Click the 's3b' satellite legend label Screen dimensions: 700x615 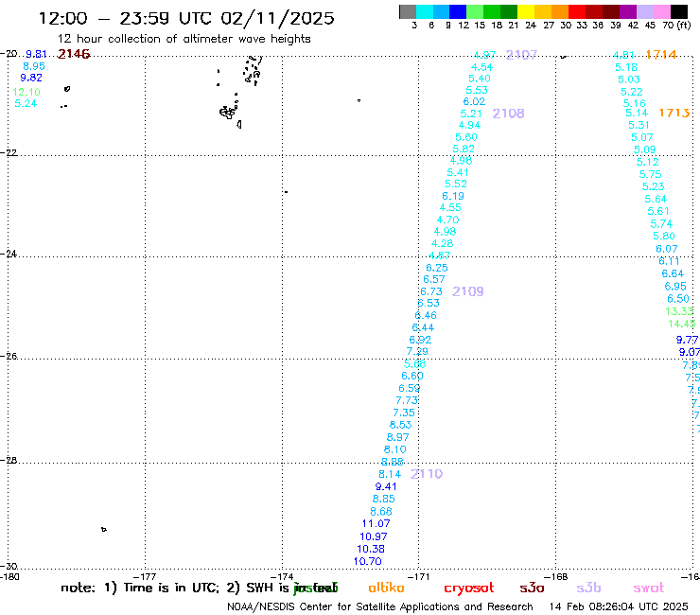point(588,589)
